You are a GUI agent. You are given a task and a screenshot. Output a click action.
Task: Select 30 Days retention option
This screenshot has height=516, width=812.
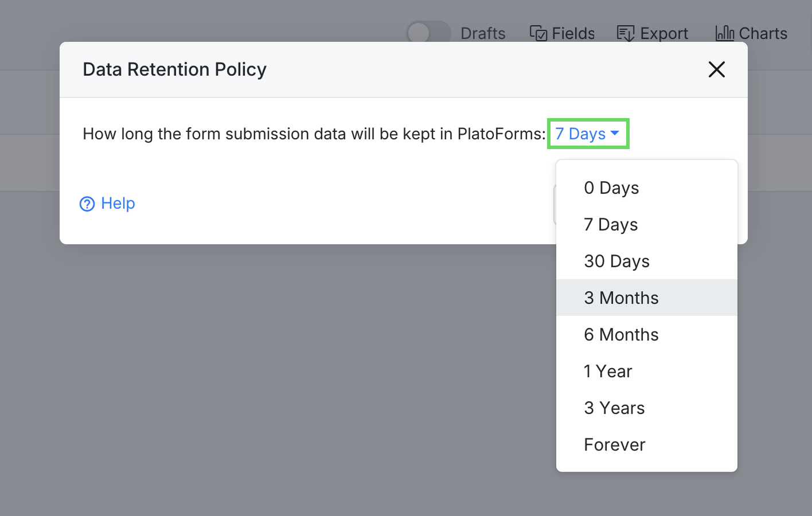(616, 261)
